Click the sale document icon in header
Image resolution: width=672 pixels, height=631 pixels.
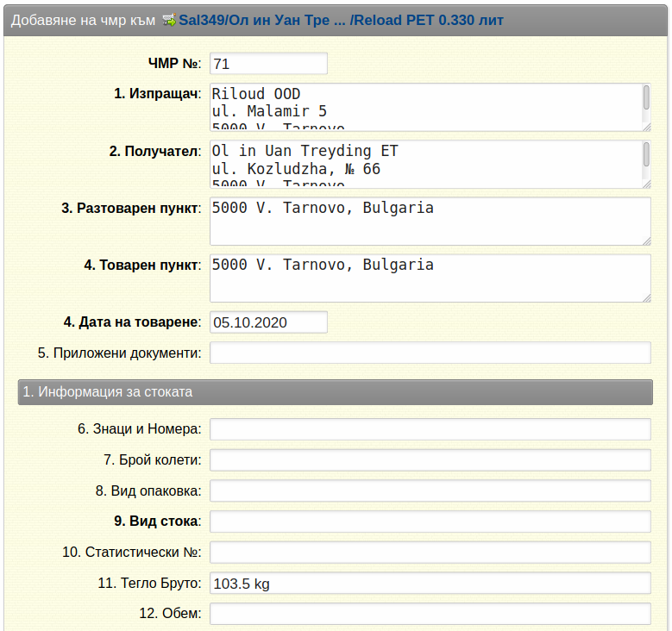pos(169,20)
